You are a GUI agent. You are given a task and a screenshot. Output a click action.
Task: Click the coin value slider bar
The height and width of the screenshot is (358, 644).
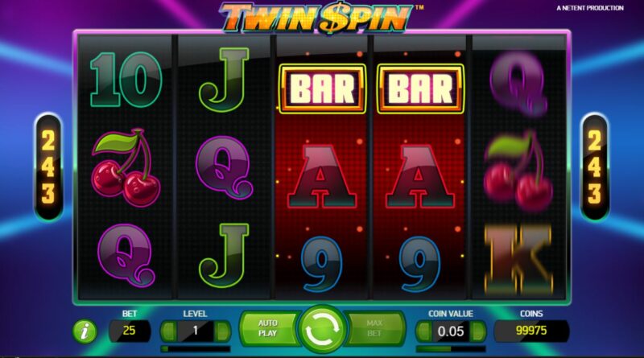click(x=451, y=349)
